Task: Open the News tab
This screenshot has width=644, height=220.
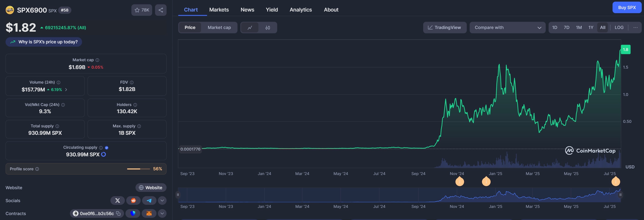Action: click(x=247, y=10)
